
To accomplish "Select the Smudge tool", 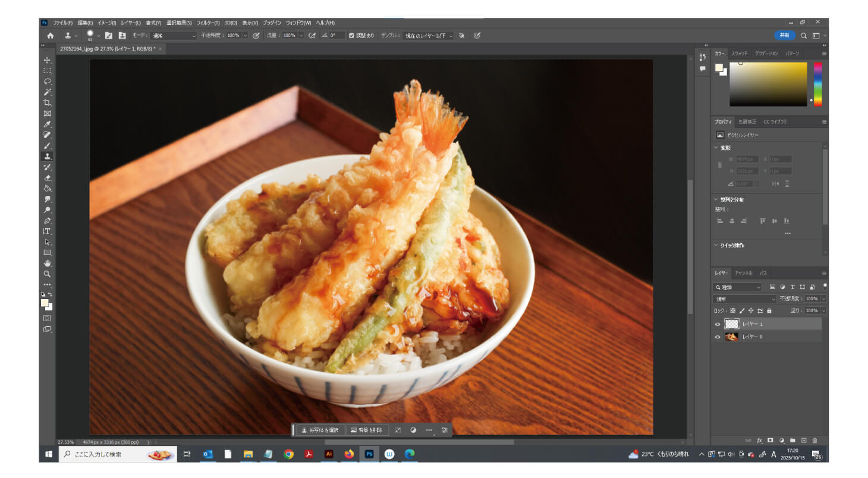I will point(47,199).
